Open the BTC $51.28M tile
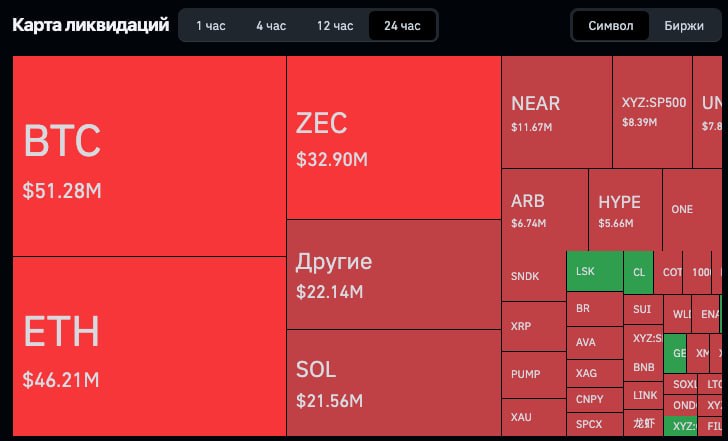728x441 pixels. (150, 156)
